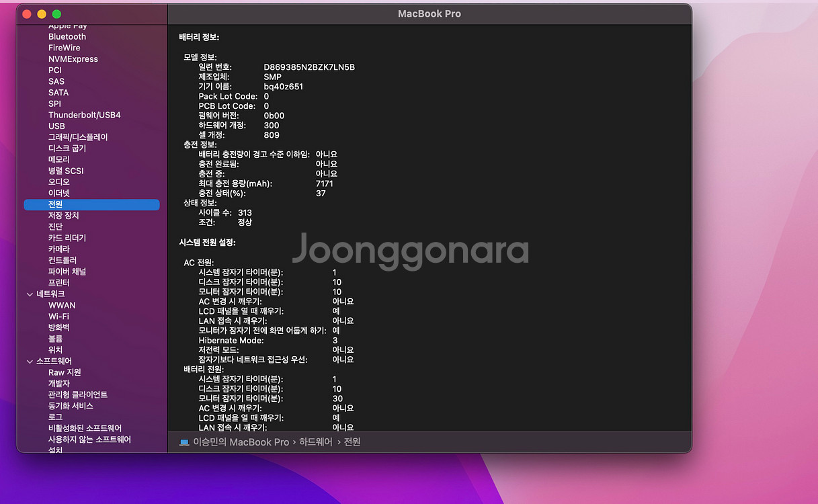Click the 시스템 전원 설정 heading
Screen dimensions: 818x504
point(207,243)
